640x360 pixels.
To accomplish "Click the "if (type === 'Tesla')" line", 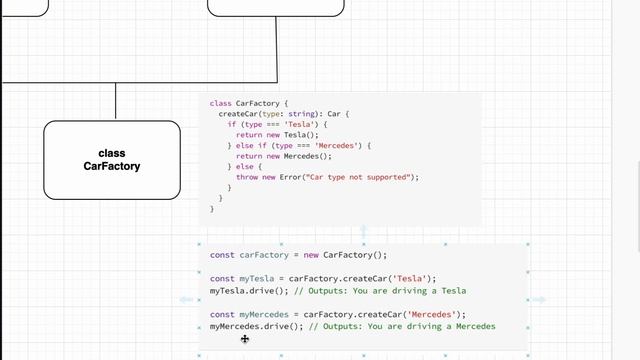I will (278, 124).
